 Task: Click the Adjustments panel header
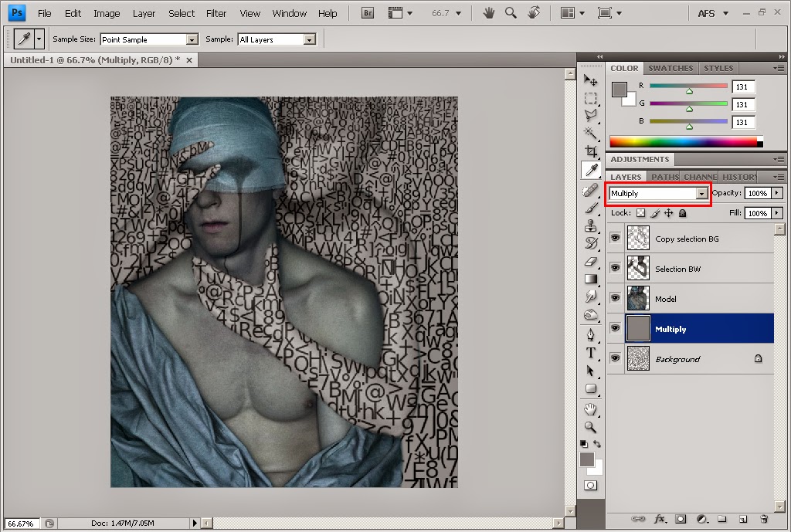coord(640,159)
